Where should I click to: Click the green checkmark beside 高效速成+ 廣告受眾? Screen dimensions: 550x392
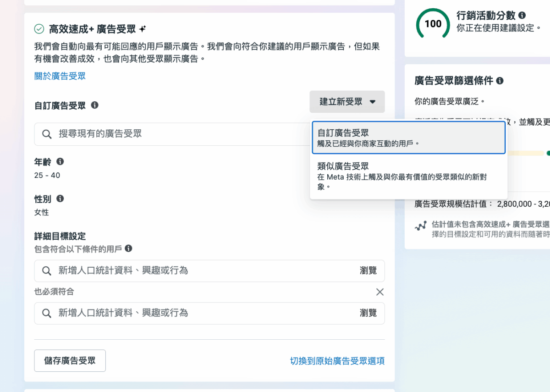(x=39, y=29)
